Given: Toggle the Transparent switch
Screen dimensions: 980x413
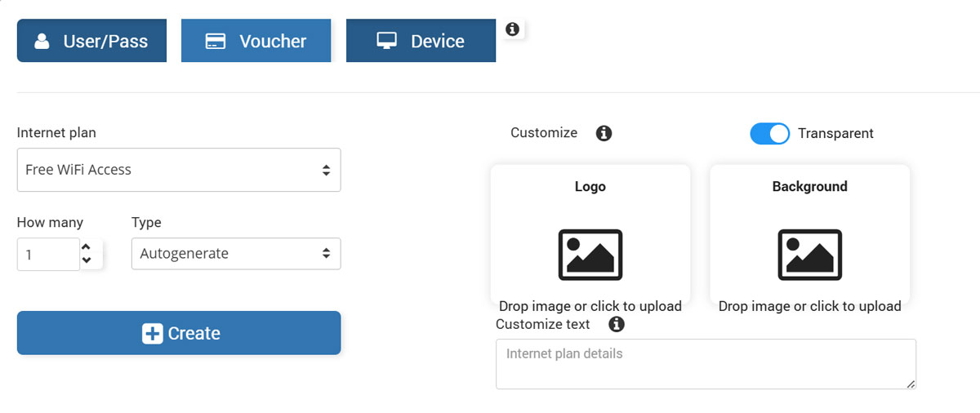Looking at the screenshot, I should click(769, 134).
